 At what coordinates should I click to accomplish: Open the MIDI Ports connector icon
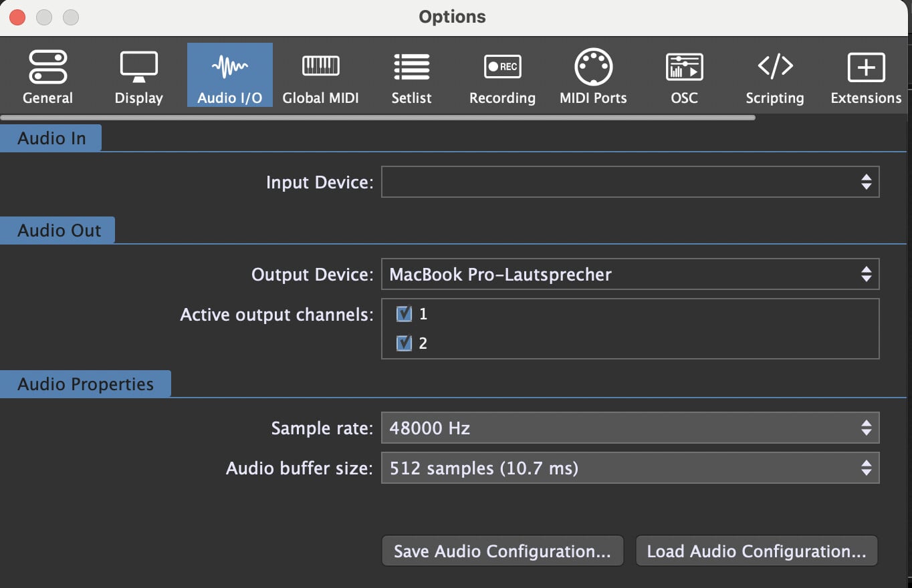593,67
